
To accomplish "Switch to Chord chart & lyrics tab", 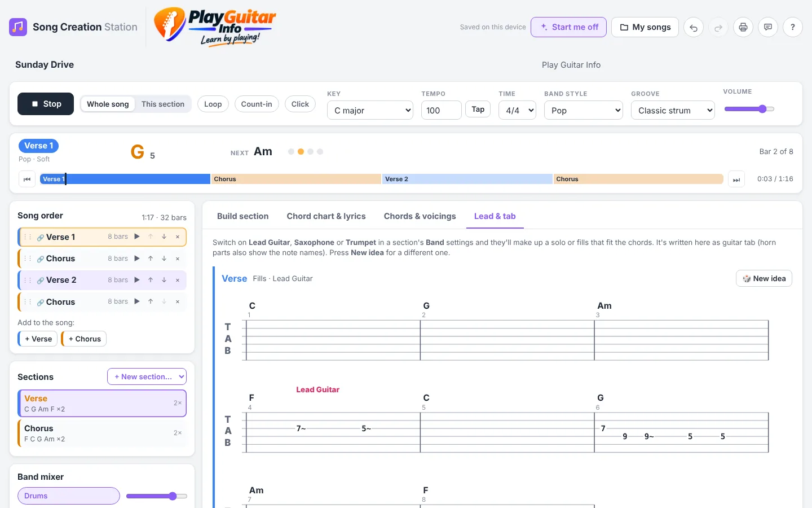I will click(x=326, y=216).
